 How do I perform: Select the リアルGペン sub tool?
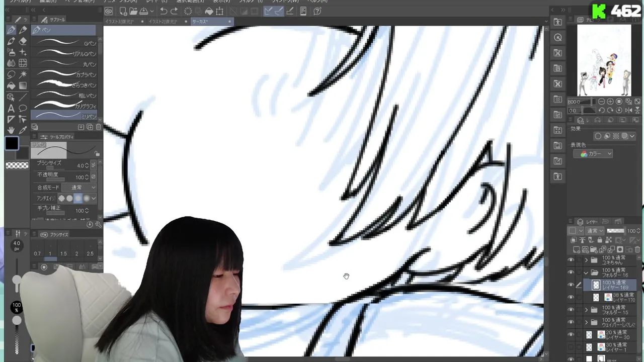pos(64,54)
